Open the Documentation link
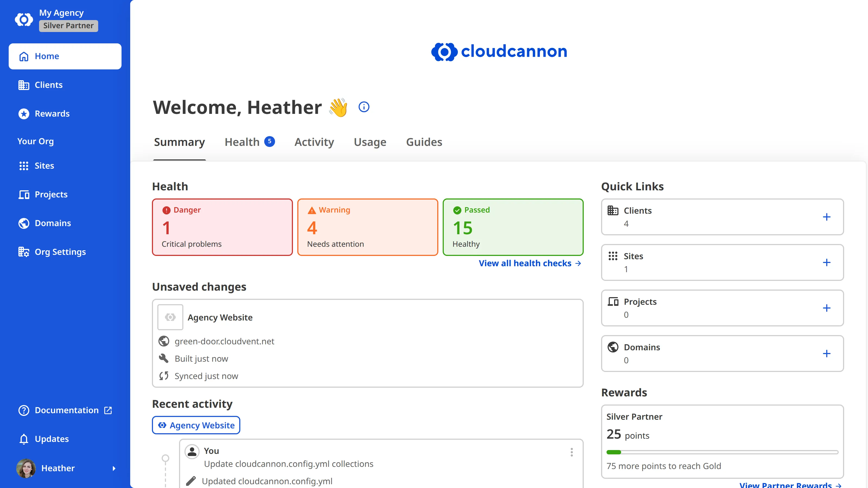 point(65,410)
